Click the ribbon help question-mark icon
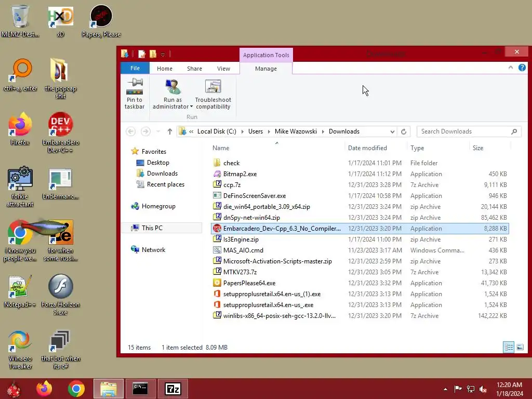The image size is (532, 399). tap(522, 68)
